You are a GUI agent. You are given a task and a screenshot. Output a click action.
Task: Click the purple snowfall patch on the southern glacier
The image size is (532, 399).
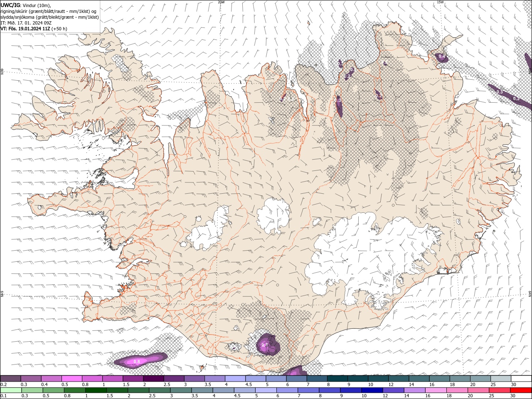(x=267, y=345)
